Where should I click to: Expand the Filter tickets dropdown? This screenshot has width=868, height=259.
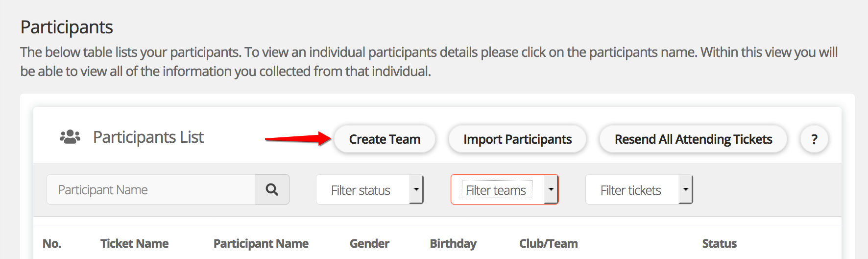coord(631,190)
